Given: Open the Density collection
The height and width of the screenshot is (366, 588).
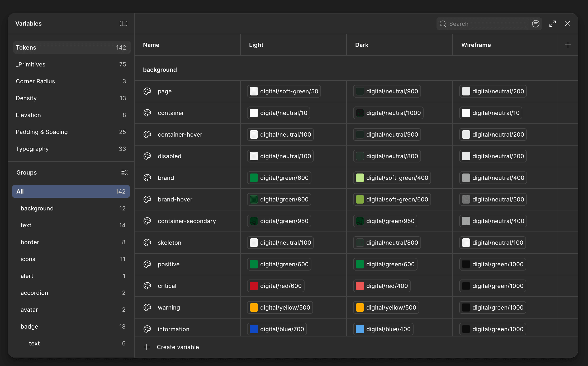Looking at the screenshot, I should 72,98.
